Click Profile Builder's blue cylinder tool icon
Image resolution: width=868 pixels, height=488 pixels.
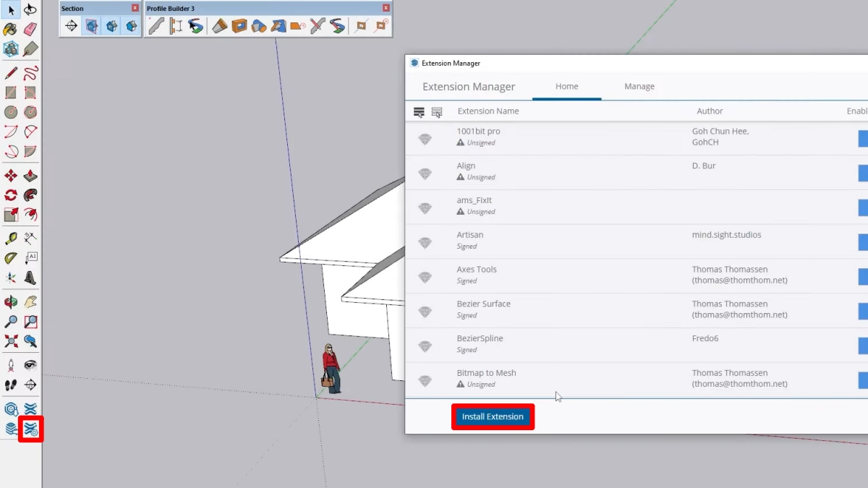coord(259,26)
